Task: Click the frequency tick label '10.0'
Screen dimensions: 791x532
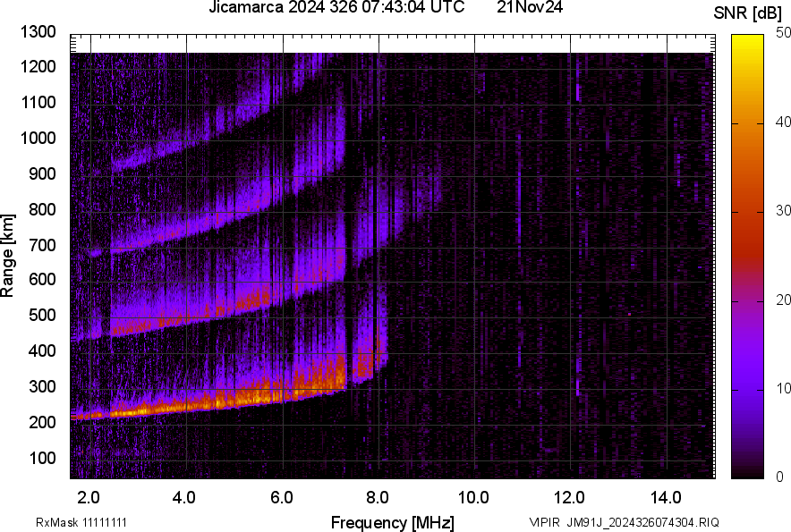Action: pyautogui.click(x=473, y=498)
